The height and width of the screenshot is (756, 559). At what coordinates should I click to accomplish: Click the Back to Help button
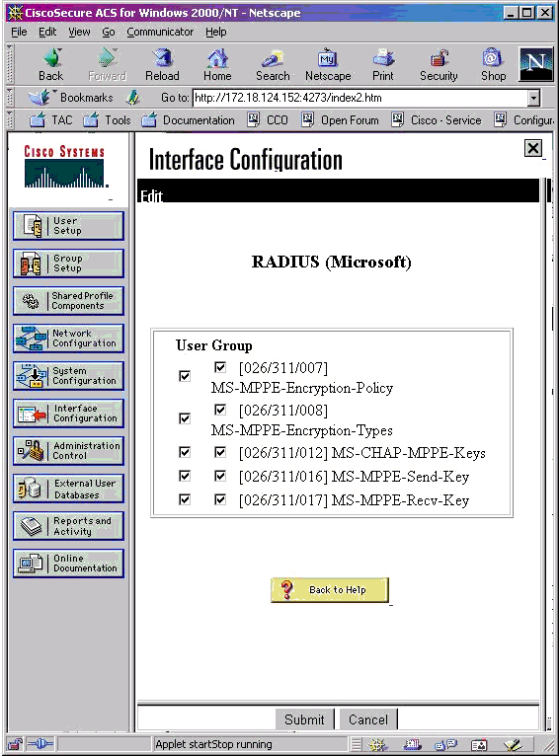click(x=330, y=589)
